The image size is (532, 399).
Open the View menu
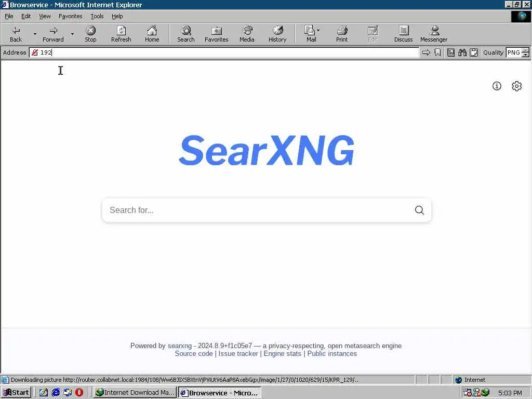(45, 16)
